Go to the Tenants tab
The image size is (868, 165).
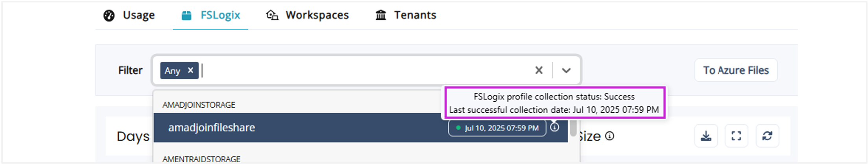pyautogui.click(x=406, y=15)
